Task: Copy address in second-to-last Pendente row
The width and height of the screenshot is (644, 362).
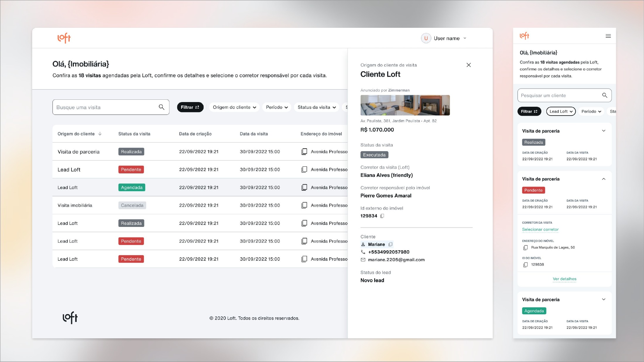Action: pyautogui.click(x=304, y=241)
